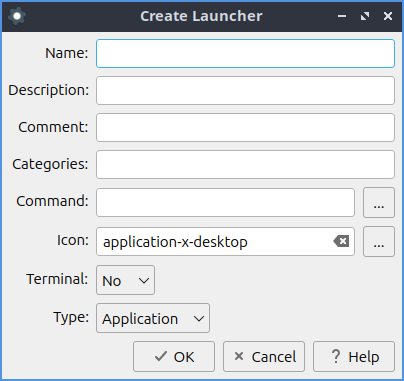
Task: Click the checkmark icon on the OK button
Action: [x=161, y=356]
